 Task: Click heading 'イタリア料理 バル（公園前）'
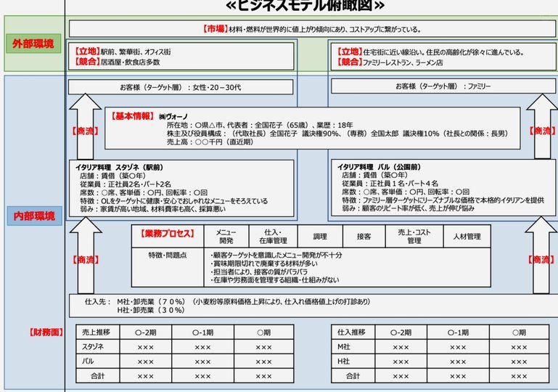click(379, 167)
